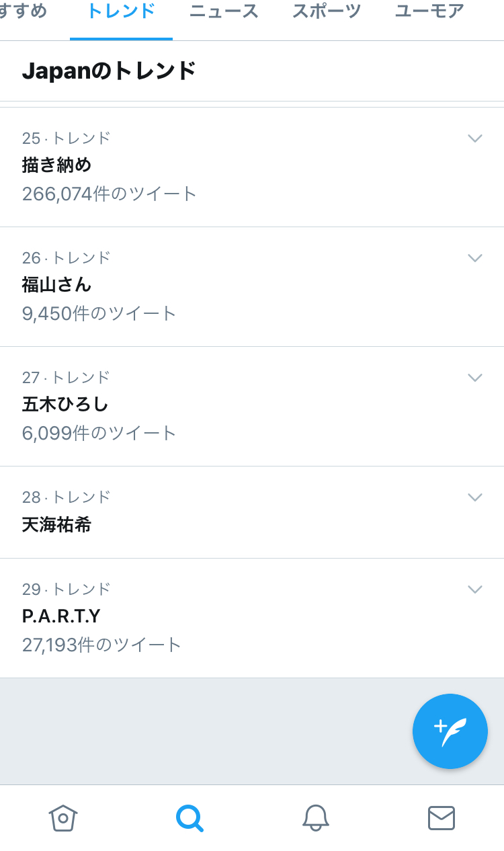504x851 pixels.
Task: Open the 福山さん trend
Action: (x=56, y=284)
